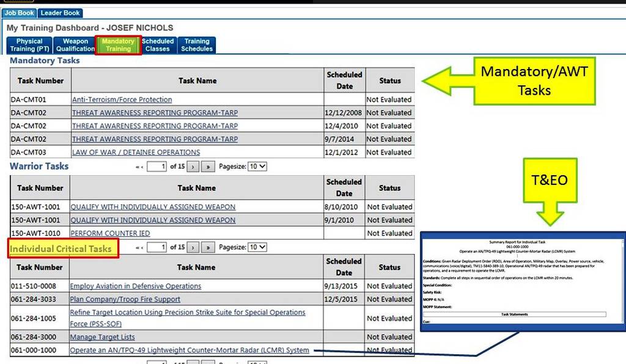Viewport: 626px width, 364px height.
Task: Click Task Number header in Warrior Tasks table
Action: tap(40, 187)
